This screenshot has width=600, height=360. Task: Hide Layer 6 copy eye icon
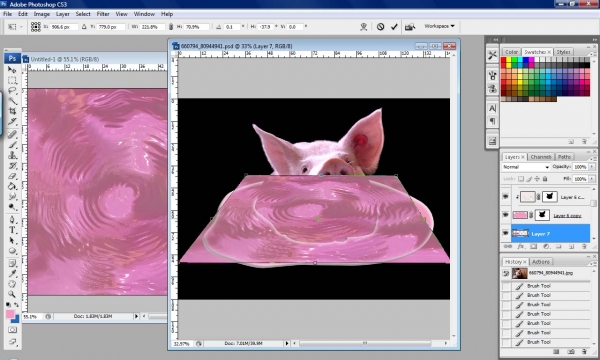click(505, 215)
